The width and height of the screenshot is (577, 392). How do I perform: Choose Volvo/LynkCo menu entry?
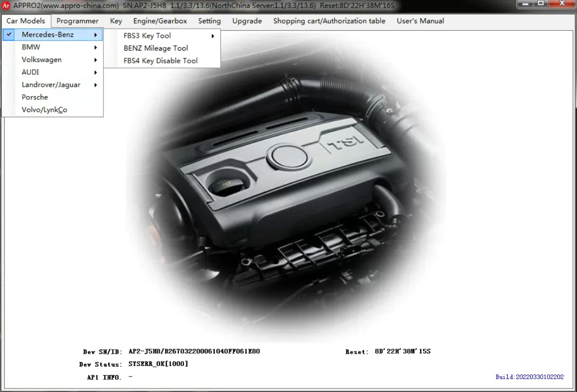coord(44,110)
